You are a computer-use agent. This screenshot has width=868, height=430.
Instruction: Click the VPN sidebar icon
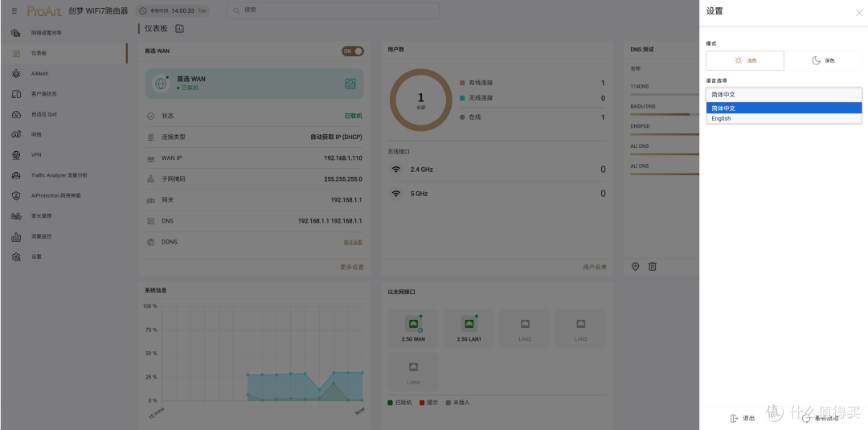click(16, 155)
